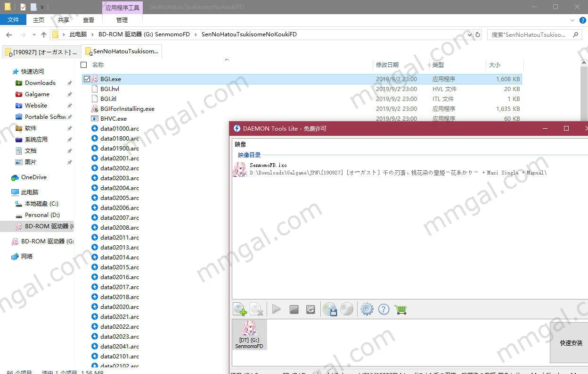588x374 pixels.
Task: Click the Remount (G) icon in DAEMON Tools
Action: [310, 309]
